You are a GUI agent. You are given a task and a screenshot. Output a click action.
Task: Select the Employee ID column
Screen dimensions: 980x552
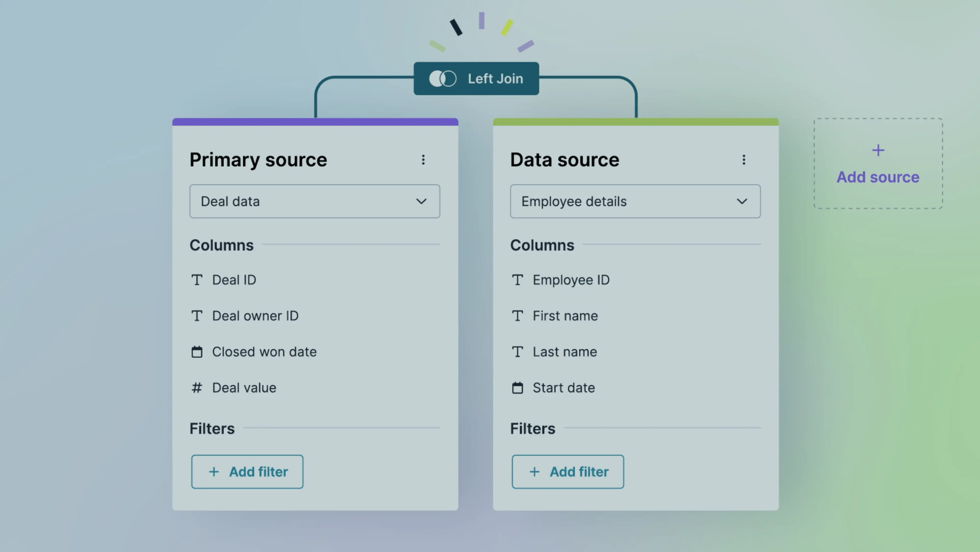[x=571, y=280]
